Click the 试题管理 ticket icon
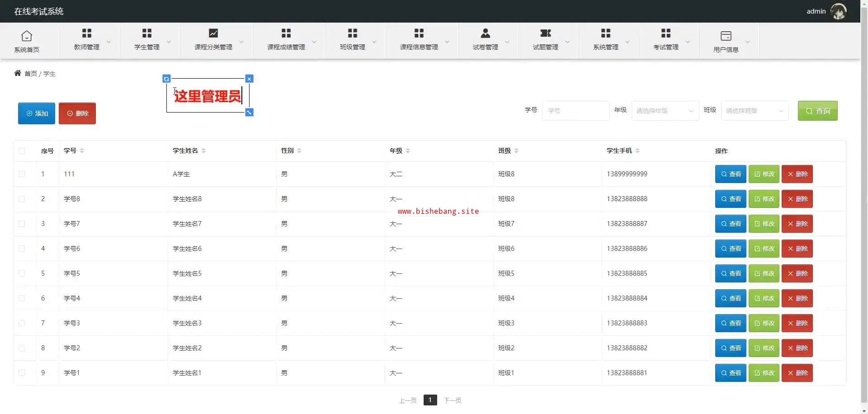The width and height of the screenshot is (868, 414). (x=545, y=33)
